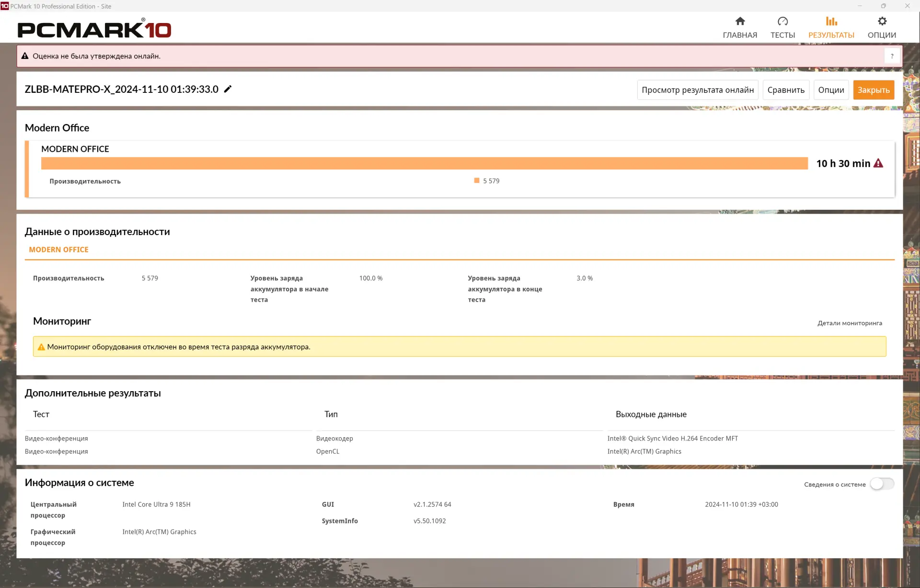Select the MODERN OFFICE performance tab
The width and height of the screenshot is (920, 588).
pyautogui.click(x=59, y=250)
